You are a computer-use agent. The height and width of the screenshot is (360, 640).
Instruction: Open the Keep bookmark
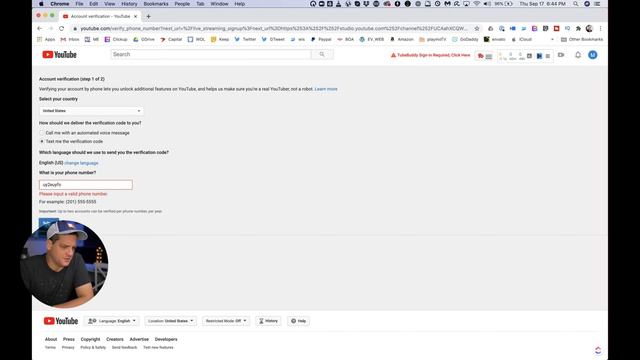click(x=220, y=40)
